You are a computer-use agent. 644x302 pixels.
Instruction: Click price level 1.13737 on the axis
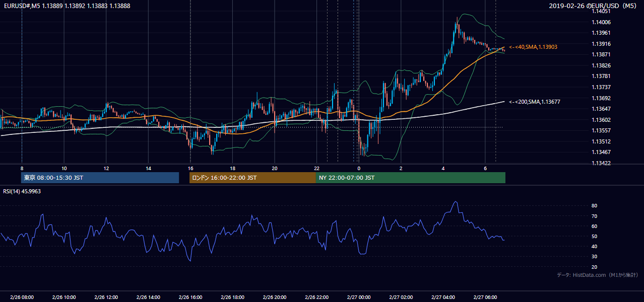coord(601,87)
